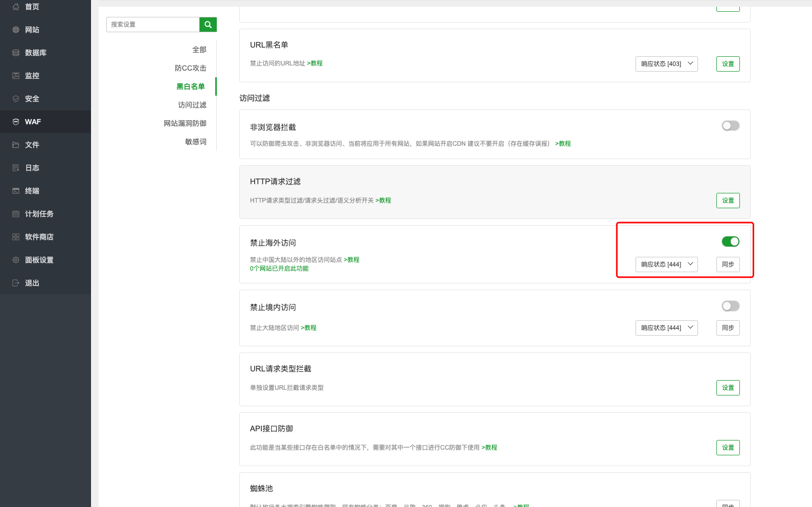Open 教程 link under 禁止境内访问
This screenshot has height=507, width=812.
[x=309, y=328]
